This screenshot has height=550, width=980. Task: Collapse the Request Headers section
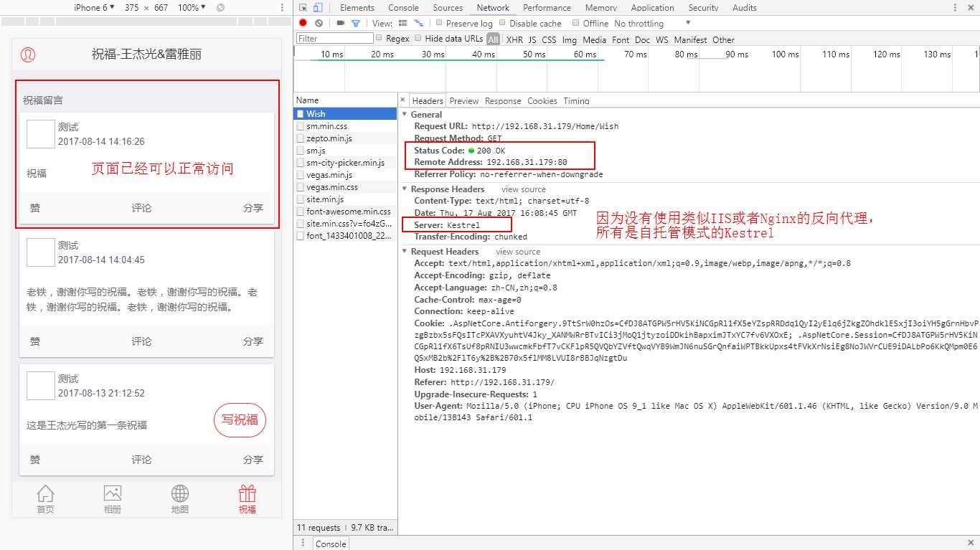point(405,252)
